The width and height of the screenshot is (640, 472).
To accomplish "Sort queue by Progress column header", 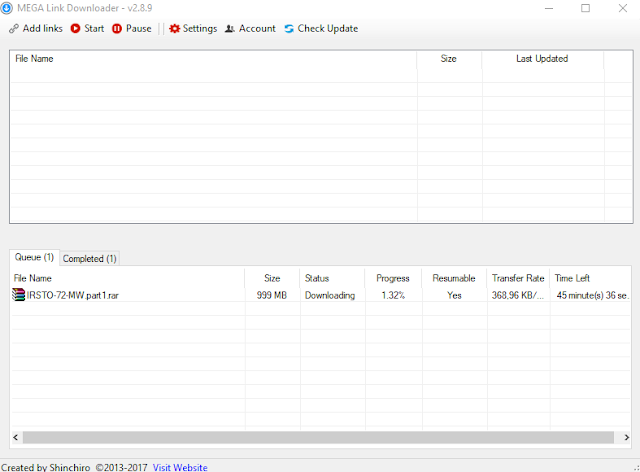I will pyautogui.click(x=393, y=278).
